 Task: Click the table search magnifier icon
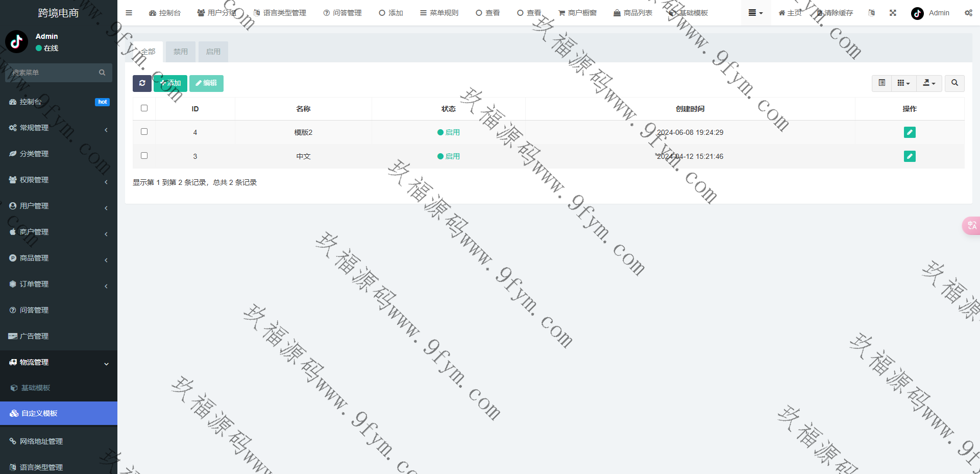pos(954,83)
